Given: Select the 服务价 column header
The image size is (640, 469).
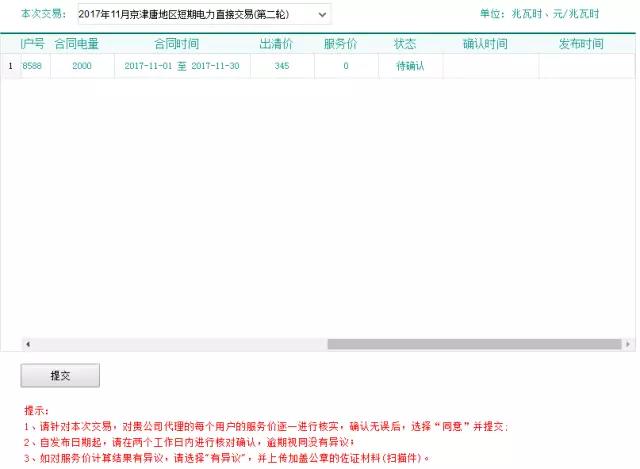Looking at the screenshot, I should tap(346, 45).
